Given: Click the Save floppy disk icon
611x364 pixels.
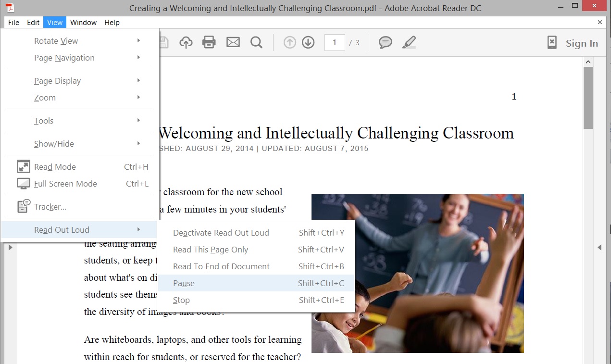Looking at the screenshot, I should coord(164,42).
